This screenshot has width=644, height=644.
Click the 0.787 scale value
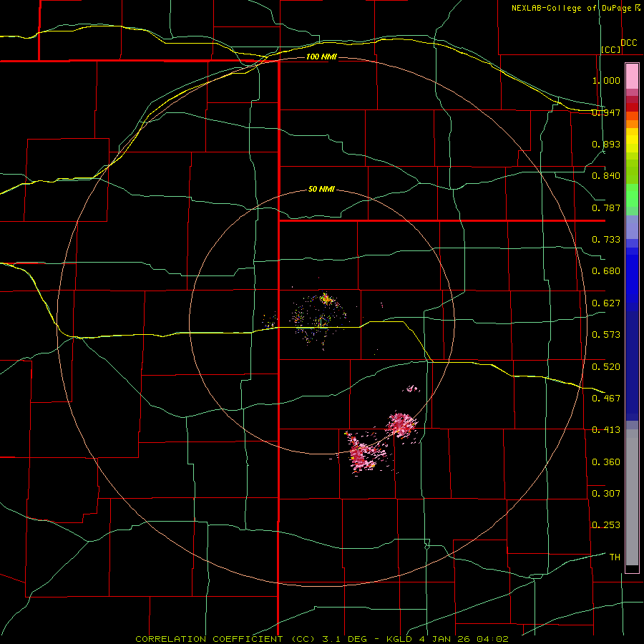(606, 208)
